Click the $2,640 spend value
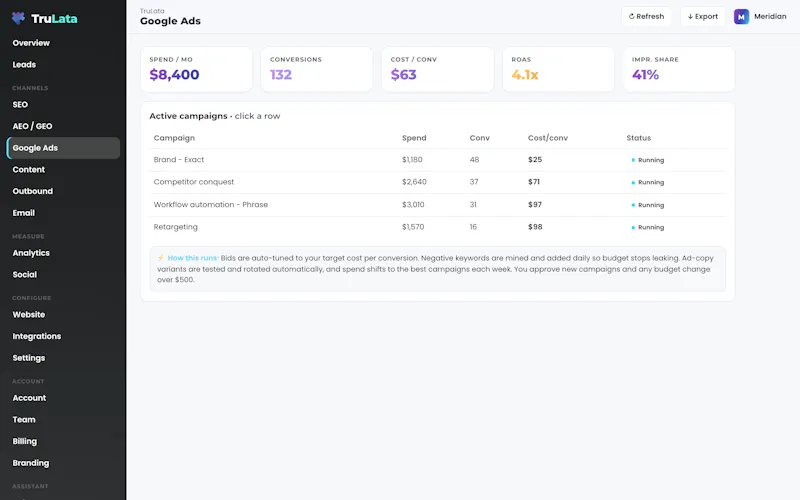 (x=414, y=182)
